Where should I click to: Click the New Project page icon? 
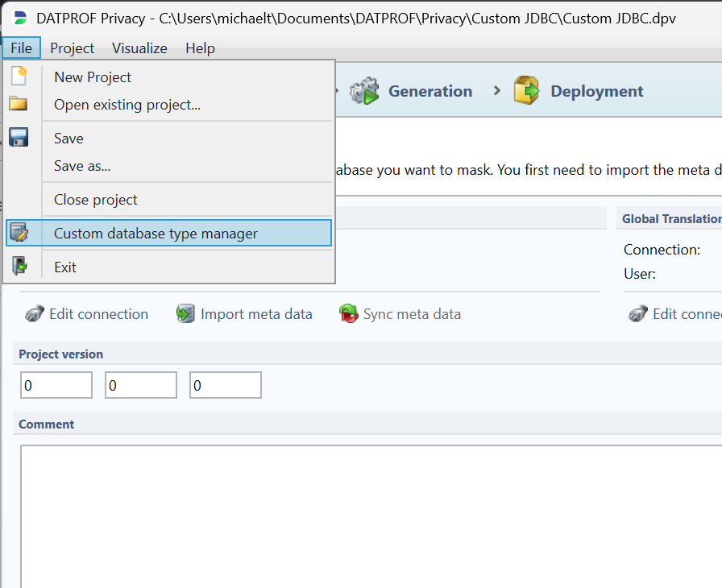click(x=19, y=76)
